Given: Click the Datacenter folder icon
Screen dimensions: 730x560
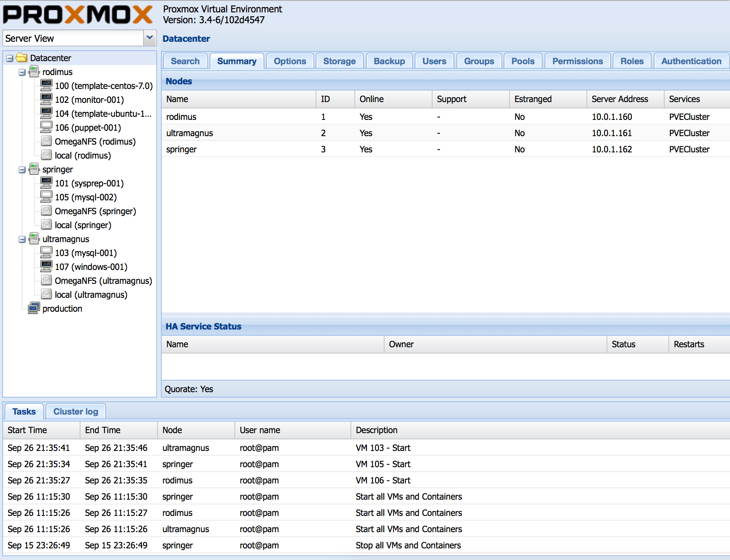Looking at the screenshot, I should [x=21, y=58].
